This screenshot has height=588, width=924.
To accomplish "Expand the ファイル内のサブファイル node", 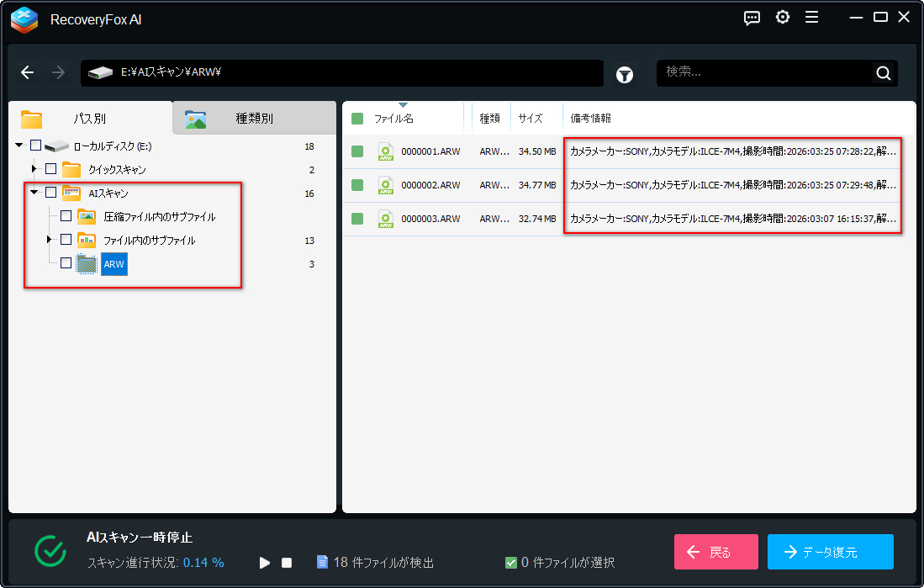I will (50, 240).
